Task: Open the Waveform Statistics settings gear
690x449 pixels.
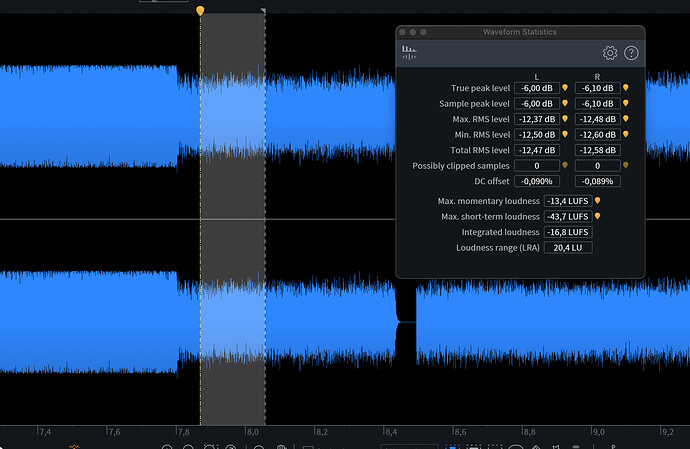Action: point(610,53)
